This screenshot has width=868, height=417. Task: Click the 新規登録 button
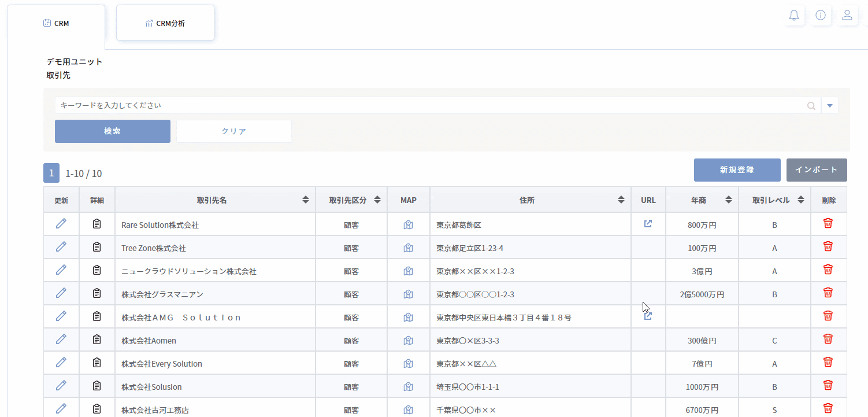pyautogui.click(x=737, y=170)
